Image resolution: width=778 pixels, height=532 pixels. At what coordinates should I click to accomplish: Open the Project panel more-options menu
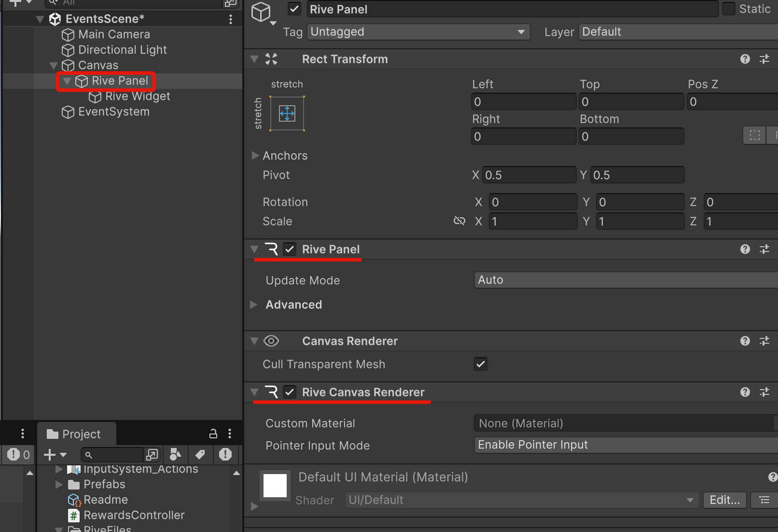[230, 434]
